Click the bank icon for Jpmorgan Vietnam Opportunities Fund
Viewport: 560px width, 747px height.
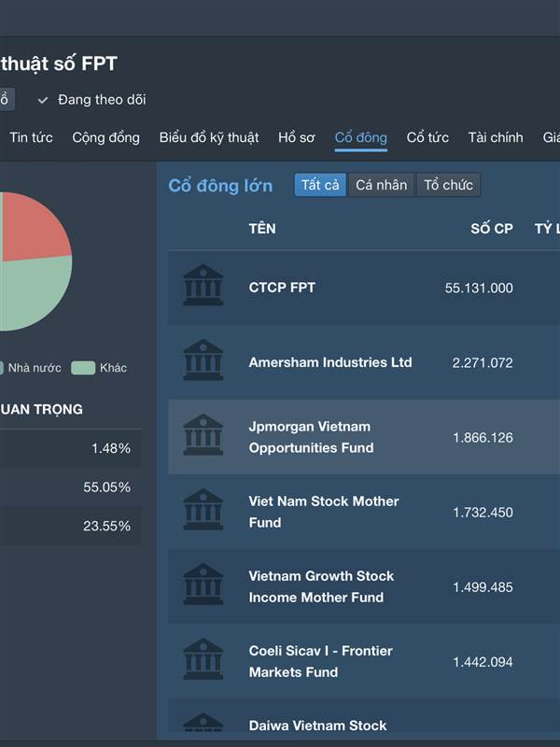203,434
